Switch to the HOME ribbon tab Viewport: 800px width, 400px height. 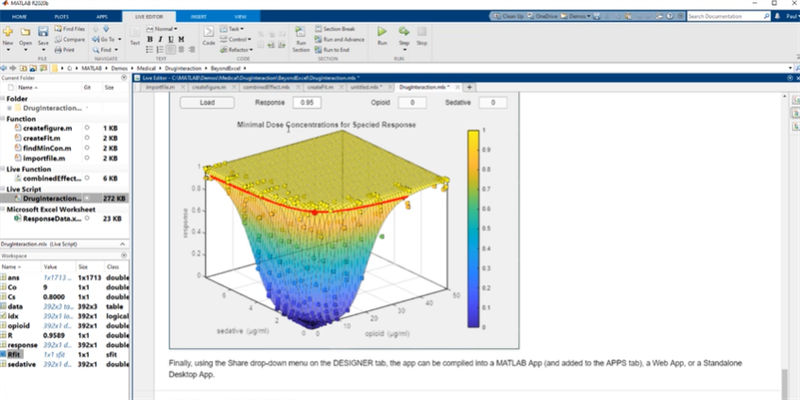click(19, 16)
